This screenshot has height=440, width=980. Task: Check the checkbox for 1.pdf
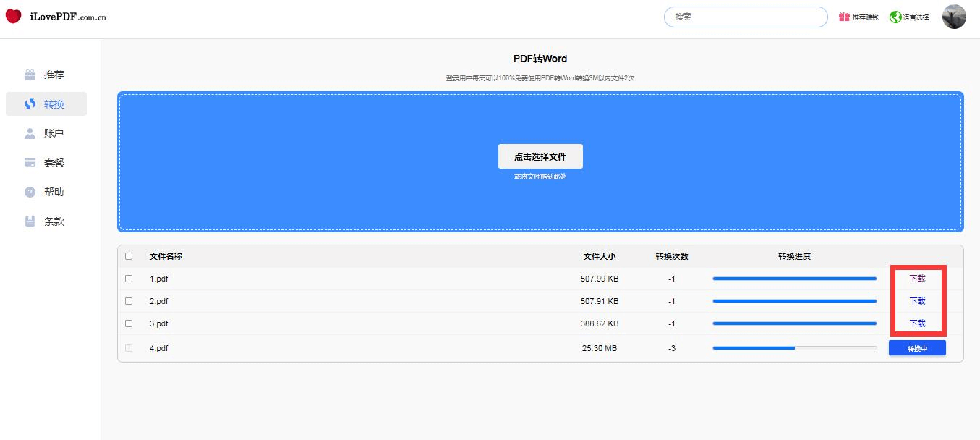coord(129,279)
